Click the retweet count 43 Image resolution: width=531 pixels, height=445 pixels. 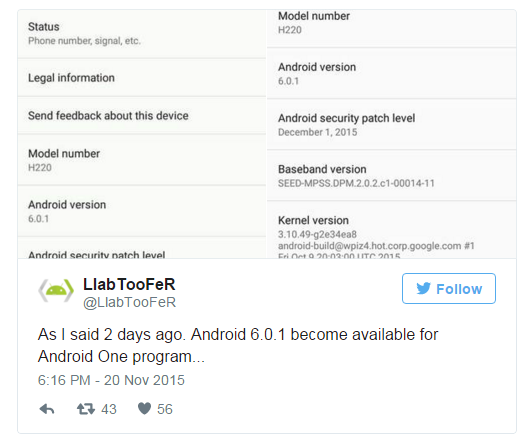tap(109, 409)
